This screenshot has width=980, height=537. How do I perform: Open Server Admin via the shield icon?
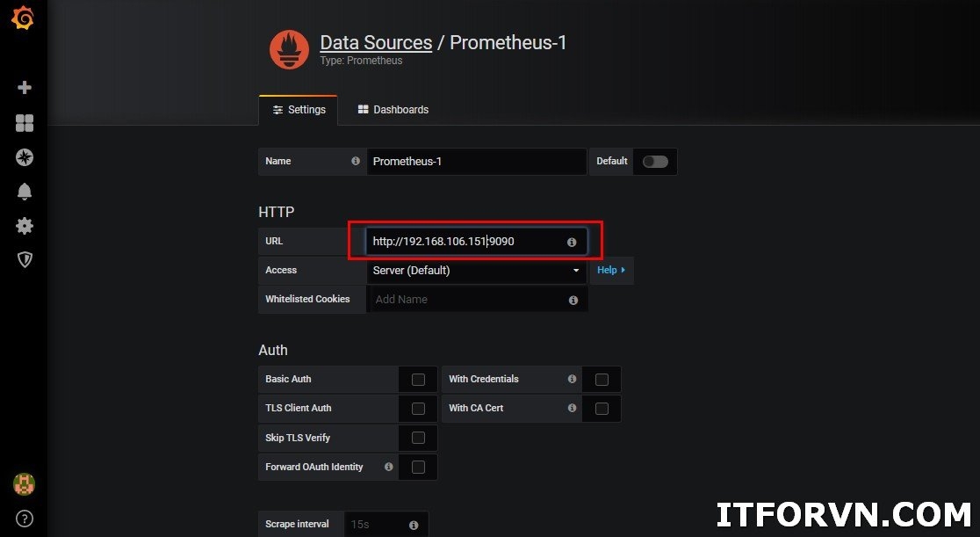point(24,259)
